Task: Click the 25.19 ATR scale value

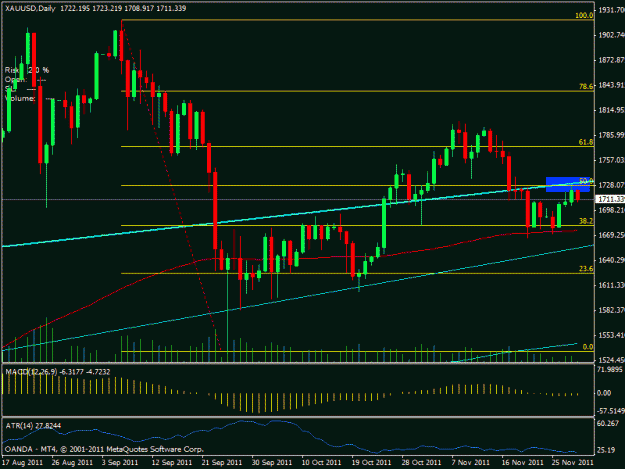Action: 606,450
